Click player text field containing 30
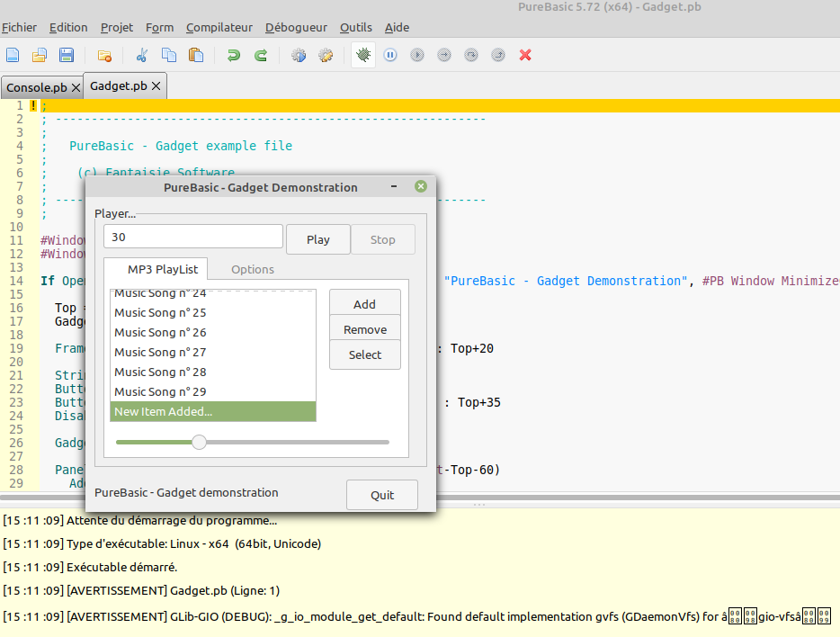 (x=192, y=237)
